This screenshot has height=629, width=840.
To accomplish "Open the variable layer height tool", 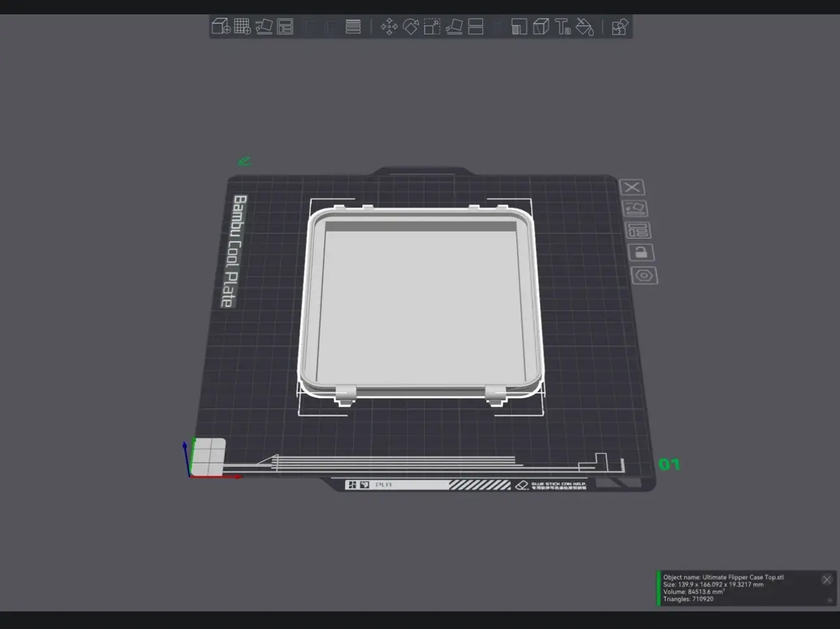I will click(353, 27).
